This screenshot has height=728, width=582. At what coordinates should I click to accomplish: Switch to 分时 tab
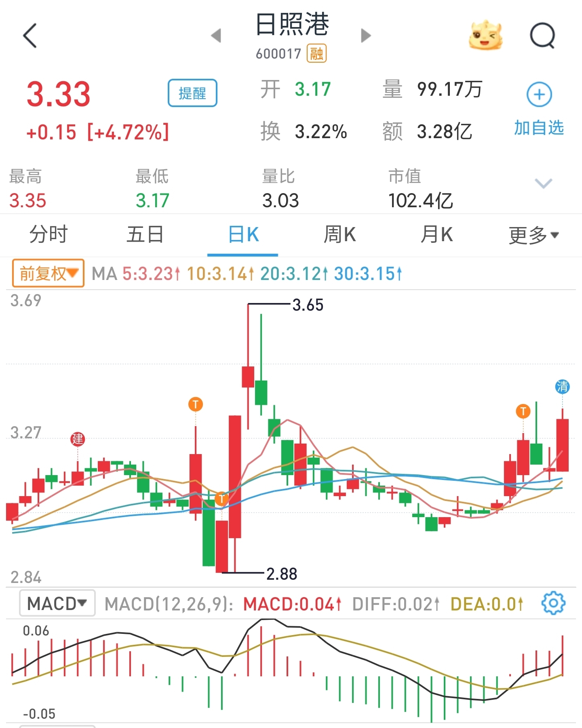point(48,235)
